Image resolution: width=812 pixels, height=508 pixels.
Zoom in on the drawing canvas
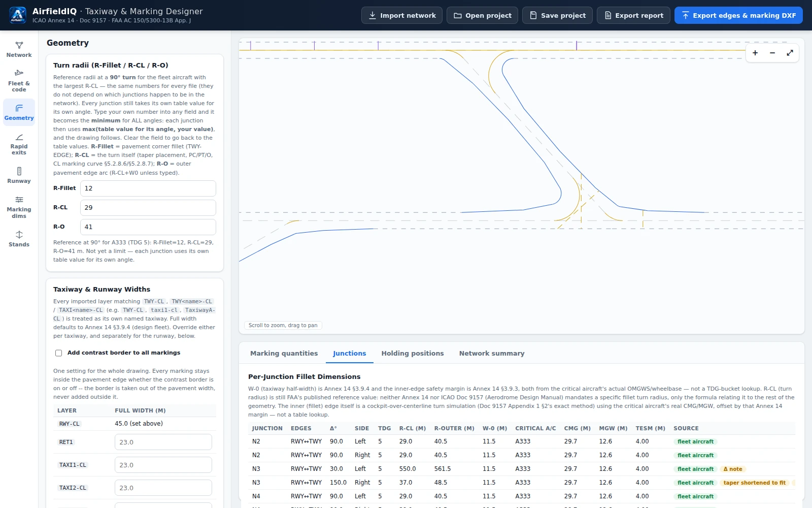click(755, 53)
